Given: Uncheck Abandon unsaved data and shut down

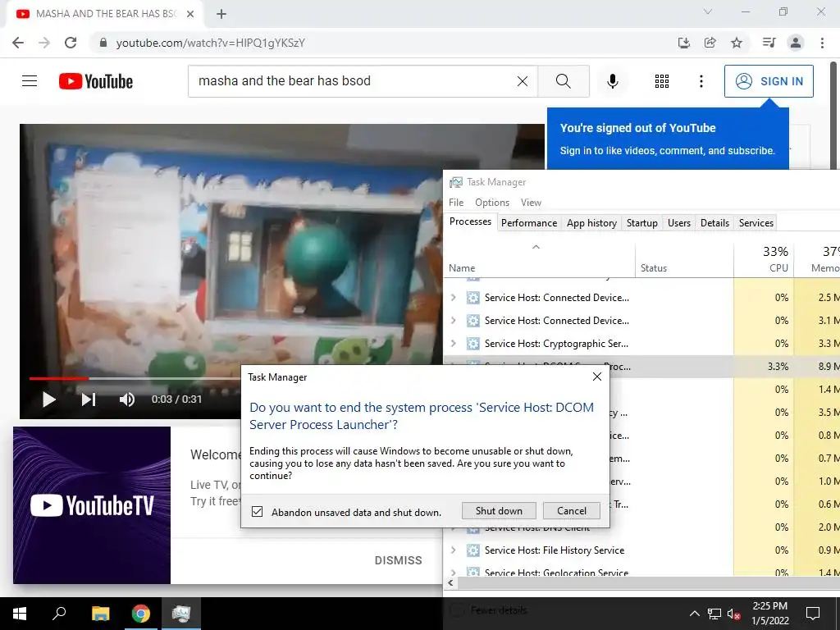Looking at the screenshot, I should coord(257,512).
